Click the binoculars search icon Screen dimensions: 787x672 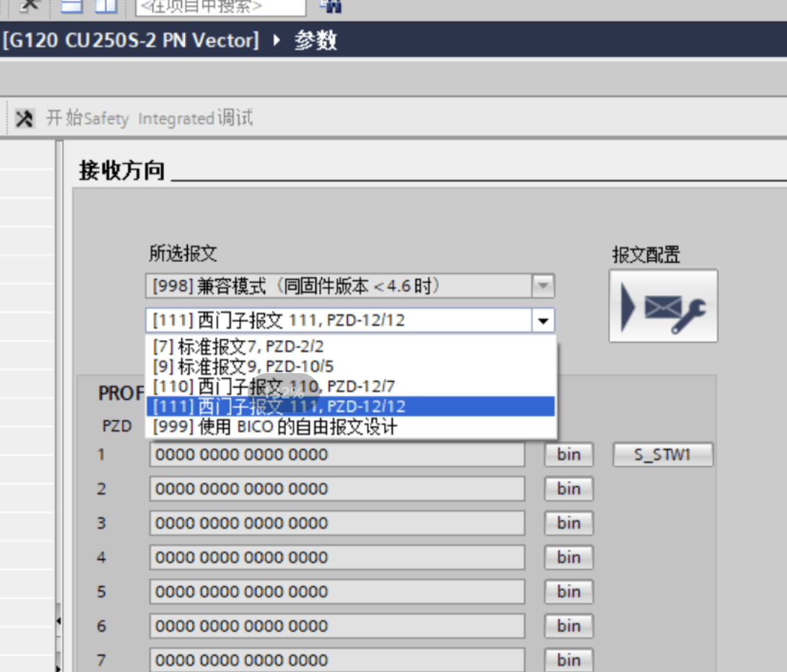pyautogui.click(x=331, y=6)
